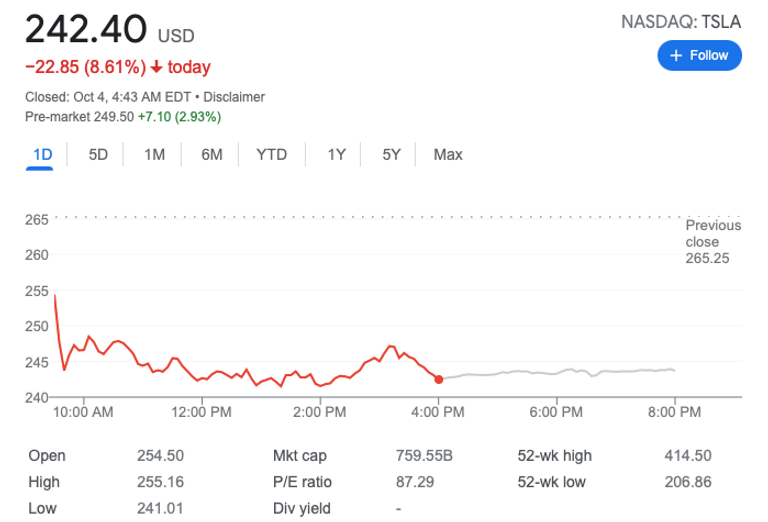The width and height of the screenshot is (768, 522).
Task: Open the Disclaimer link
Action: [x=235, y=97]
